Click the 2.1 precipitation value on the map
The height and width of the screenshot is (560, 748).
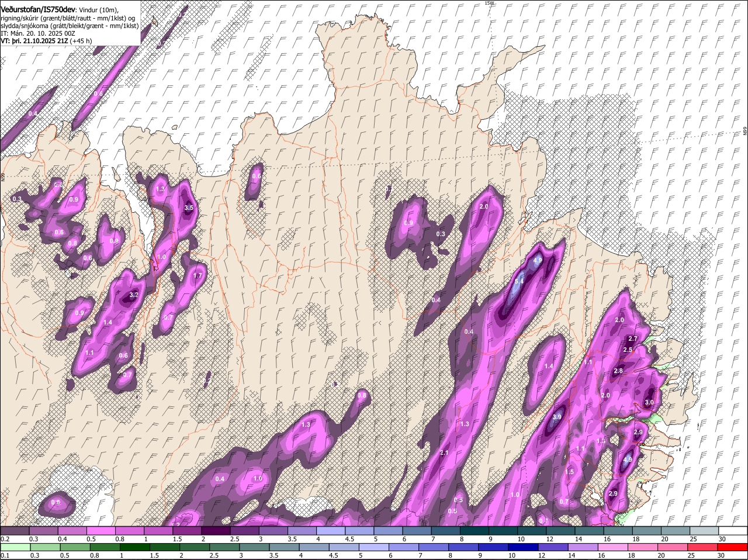click(444, 453)
